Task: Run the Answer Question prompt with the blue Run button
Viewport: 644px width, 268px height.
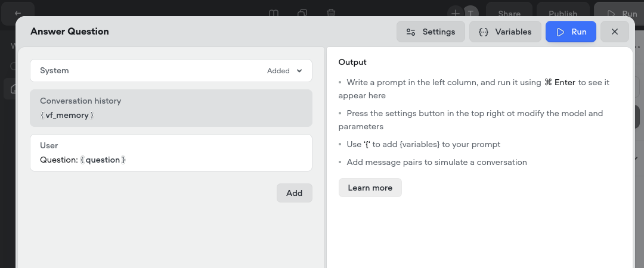Action: (571, 32)
